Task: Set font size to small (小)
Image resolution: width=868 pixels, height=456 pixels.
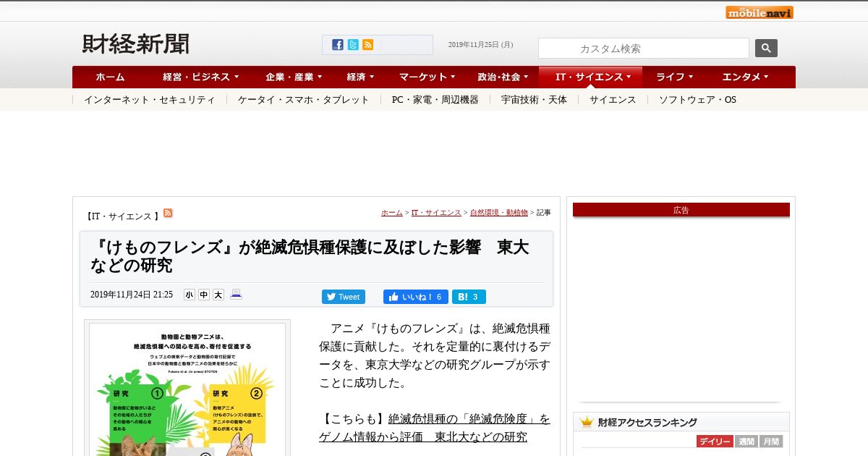Action: [x=190, y=295]
